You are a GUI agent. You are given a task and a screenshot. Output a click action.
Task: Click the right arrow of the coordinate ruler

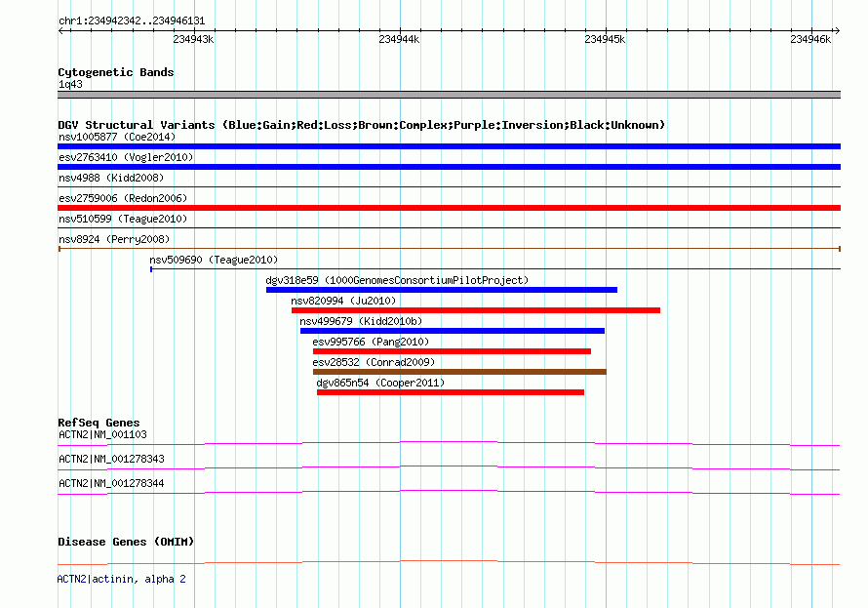837,30
